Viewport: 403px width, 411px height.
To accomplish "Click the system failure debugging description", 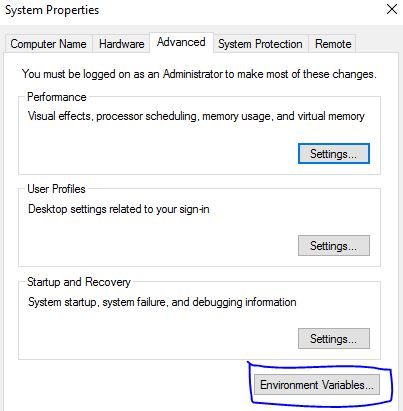I will [162, 302].
